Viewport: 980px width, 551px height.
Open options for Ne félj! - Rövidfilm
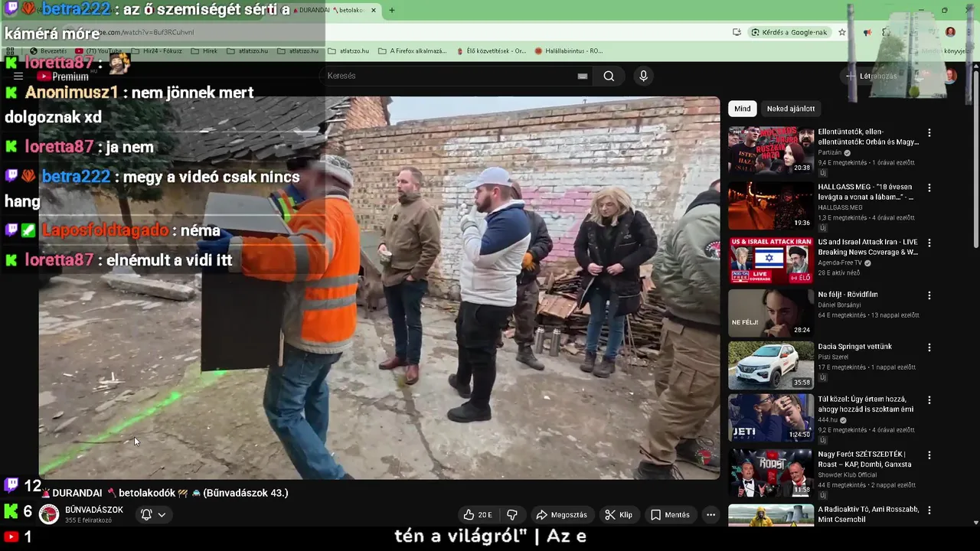(929, 295)
